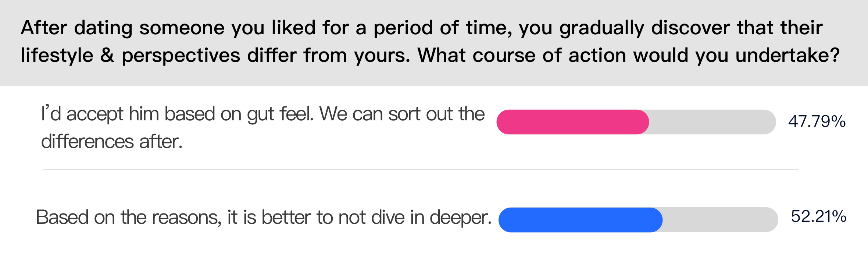868x265 pixels.
Task: Click "better to not dive in deeper" phrase
Action: (x=376, y=217)
